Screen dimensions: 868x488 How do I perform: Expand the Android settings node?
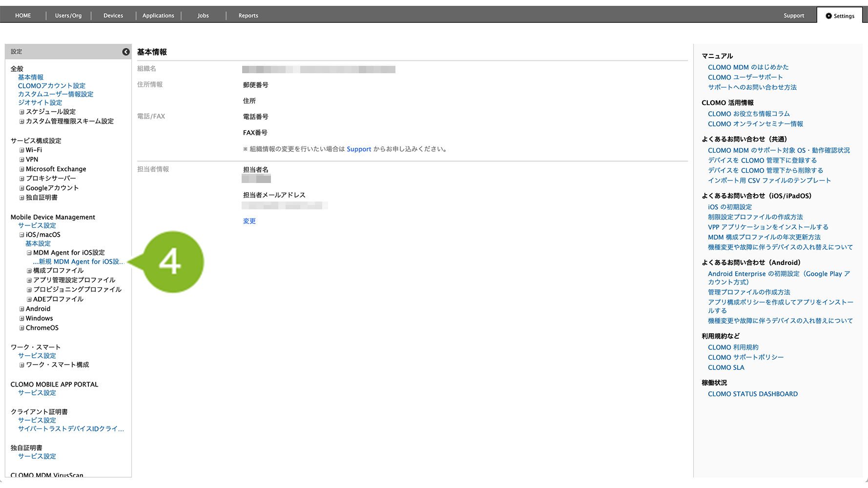21,309
